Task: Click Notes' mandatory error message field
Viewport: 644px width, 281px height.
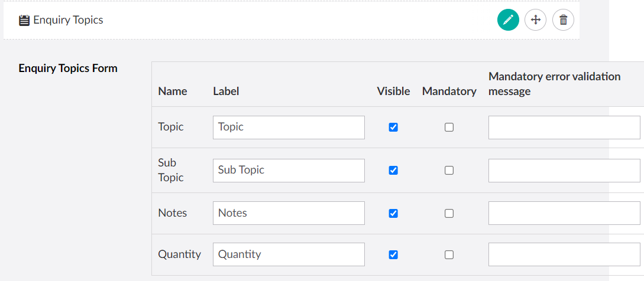Action: pos(564,213)
